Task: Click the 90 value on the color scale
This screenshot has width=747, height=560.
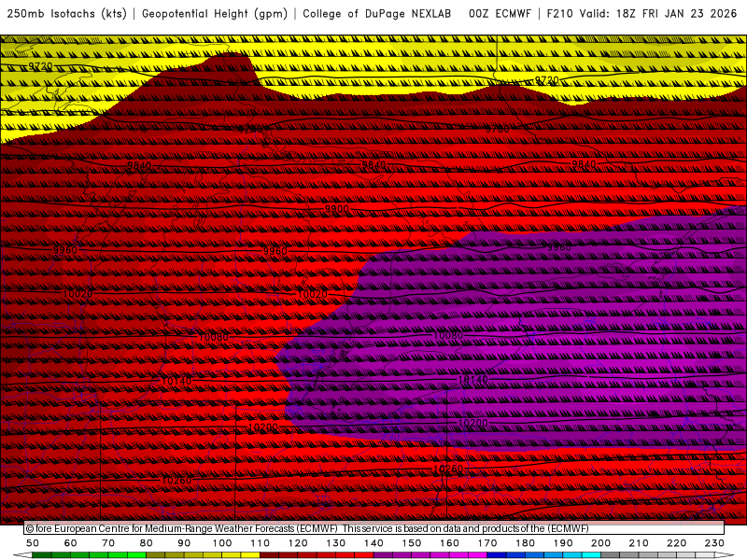Action: pos(184,543)
